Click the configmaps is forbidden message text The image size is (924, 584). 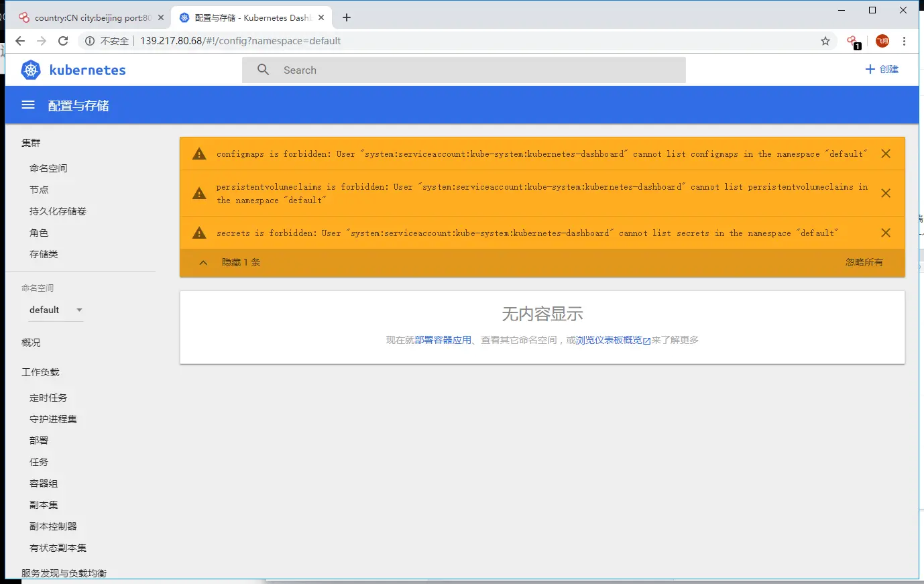542,154
